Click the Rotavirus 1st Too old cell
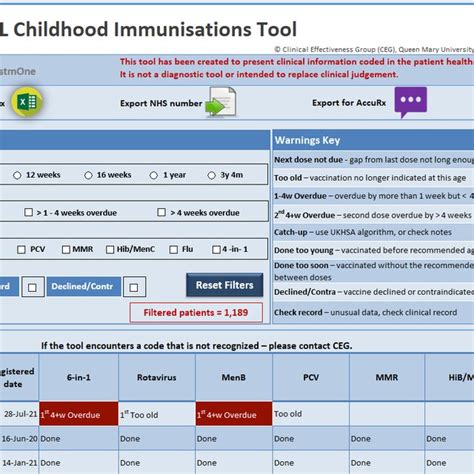This screenshot has width=474, height=474. click(157, 414)
